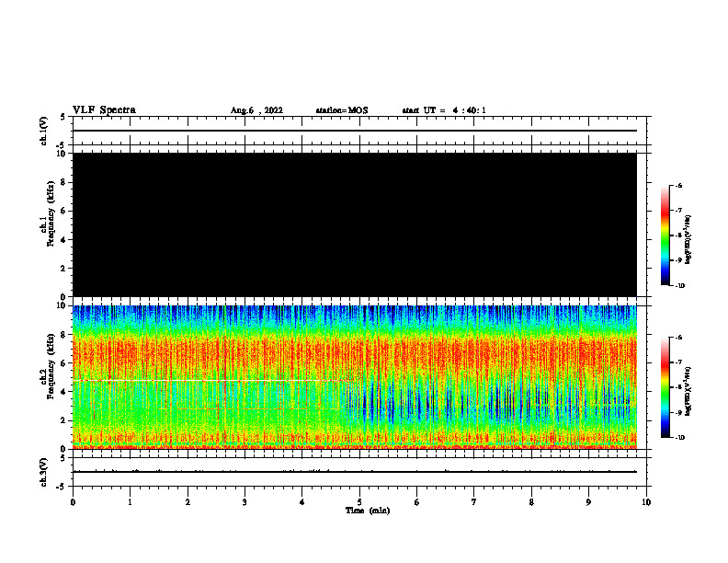Screen dimensions: 728x563
Task: Click the colorful ch.2 spectrogram panel
Action: pyautogui.click(x=355, y=377)
